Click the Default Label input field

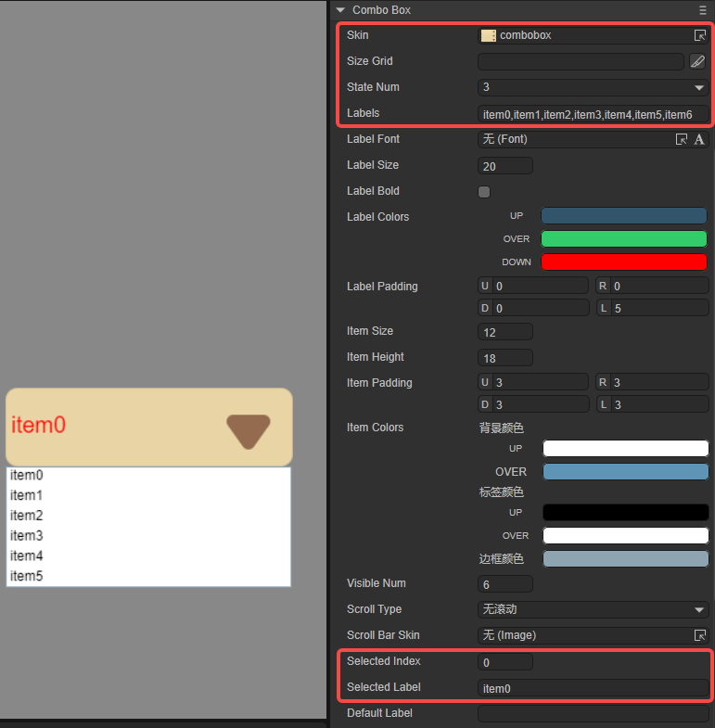click(x=593, y=714)
